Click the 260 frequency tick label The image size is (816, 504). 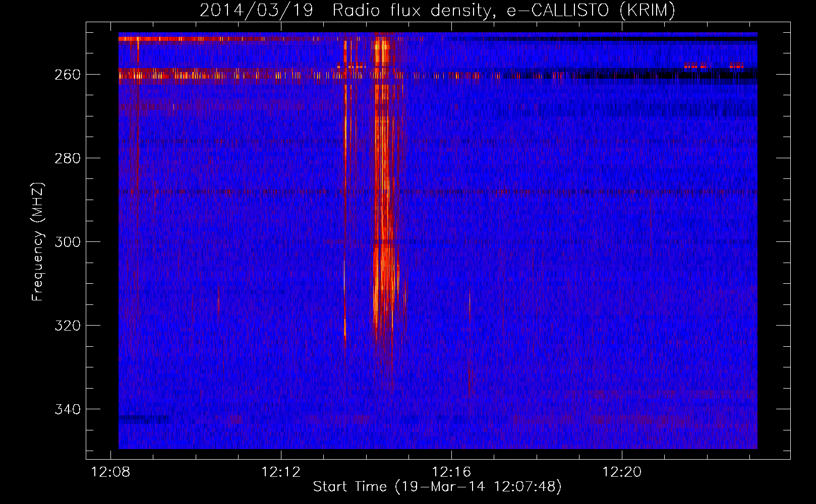click(x=67, y=75)
